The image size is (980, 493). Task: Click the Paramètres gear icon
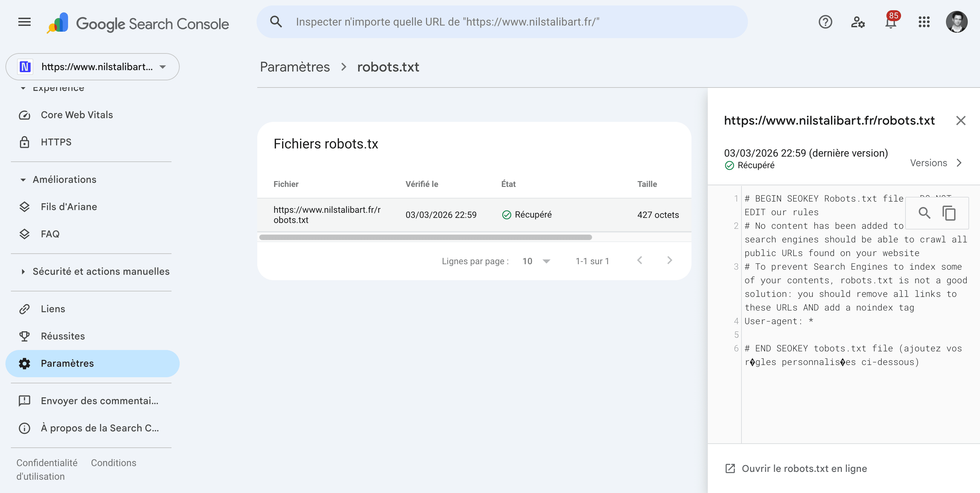coord(24,364)
